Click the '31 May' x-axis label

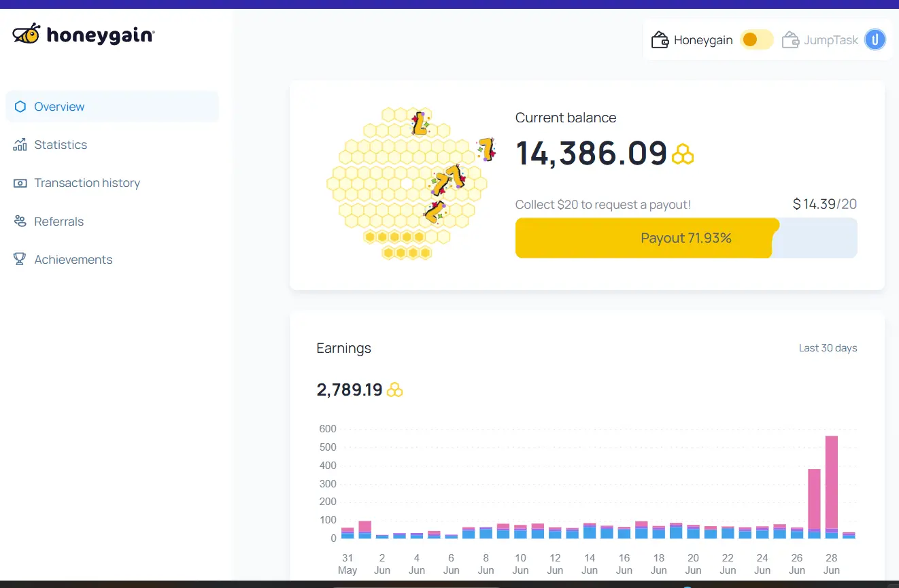[x=347, y=564]
